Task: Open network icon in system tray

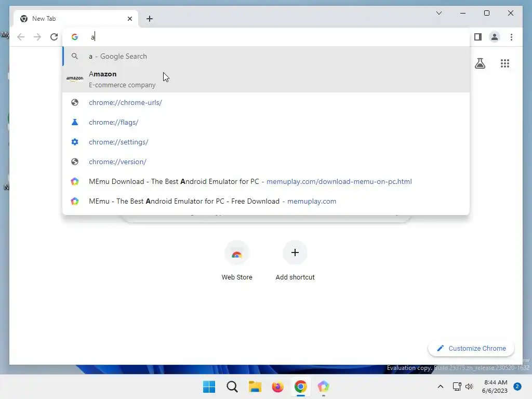Action: coord(457,387)
